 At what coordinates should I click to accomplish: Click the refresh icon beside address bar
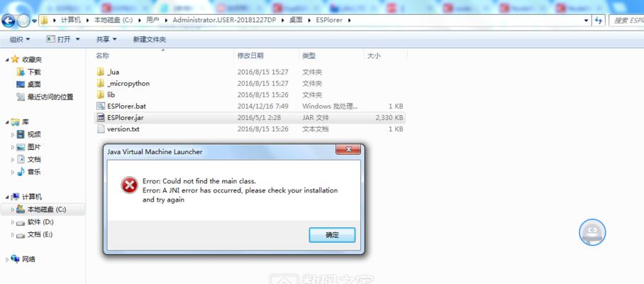[x=599, y=20]
